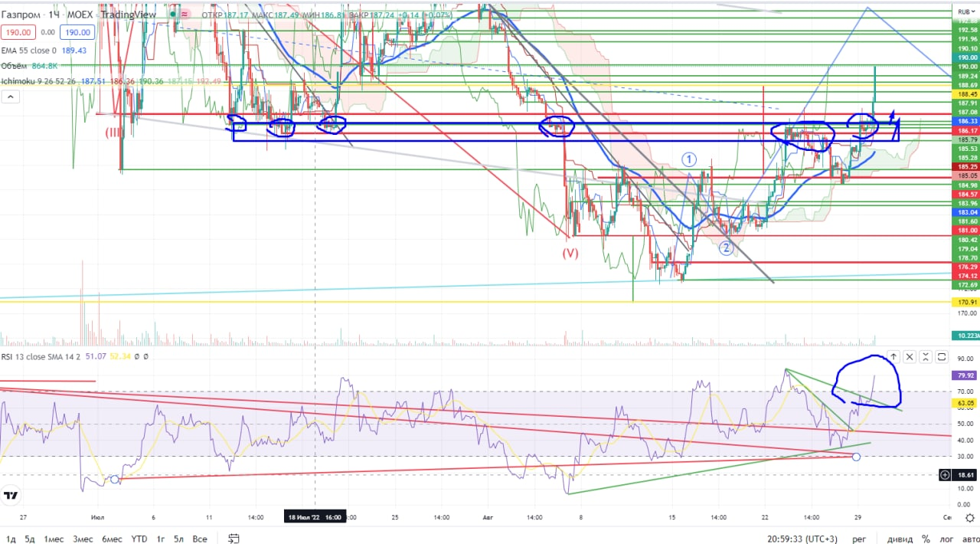Click the TradingView logo in RSI pane
The width and height of the screenshot is (980, 544).
(x=11, y=496)
